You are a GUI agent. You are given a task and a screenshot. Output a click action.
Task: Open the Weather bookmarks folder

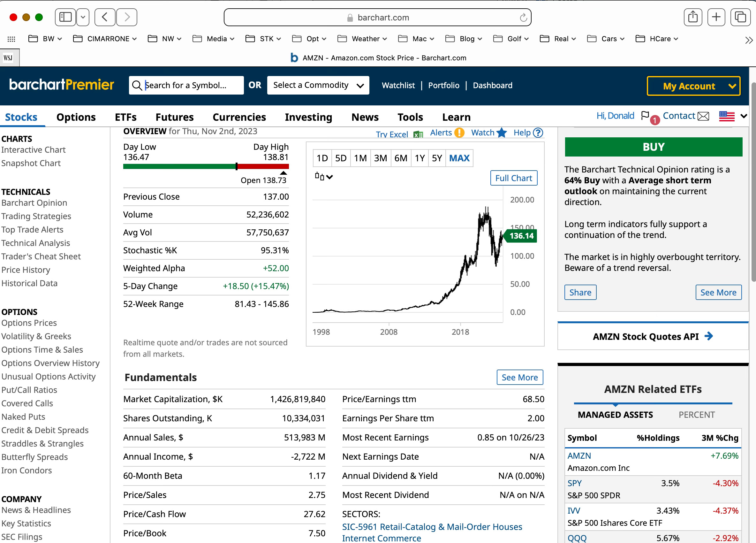point(362,39)
